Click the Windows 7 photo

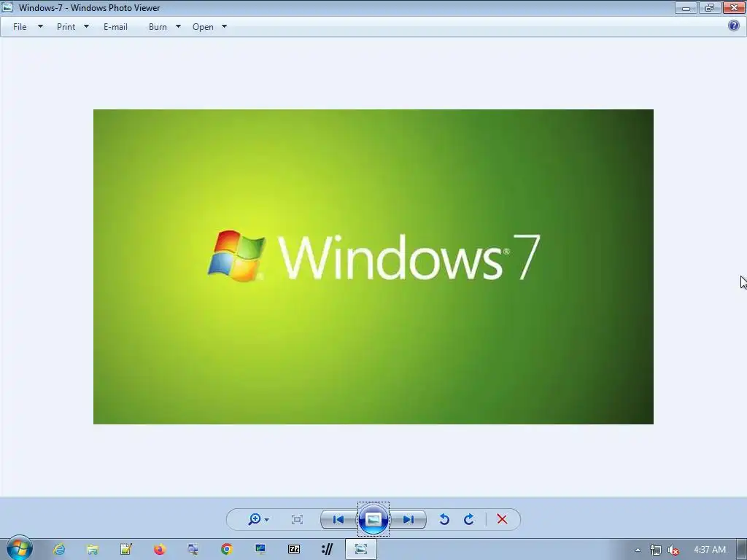click(373, 267)
